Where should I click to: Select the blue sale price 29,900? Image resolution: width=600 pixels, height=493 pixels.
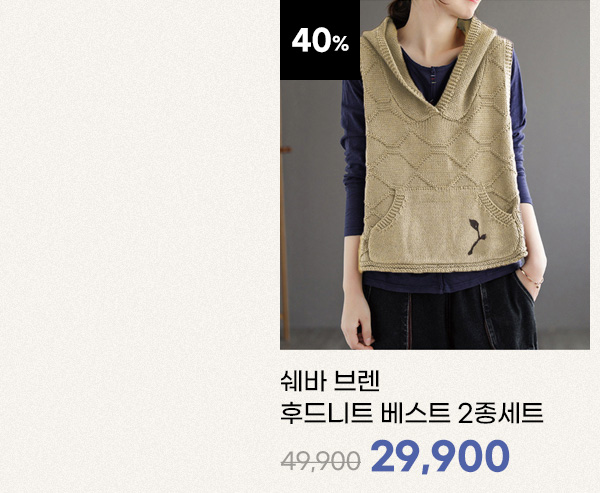click(x=440, y=456)
